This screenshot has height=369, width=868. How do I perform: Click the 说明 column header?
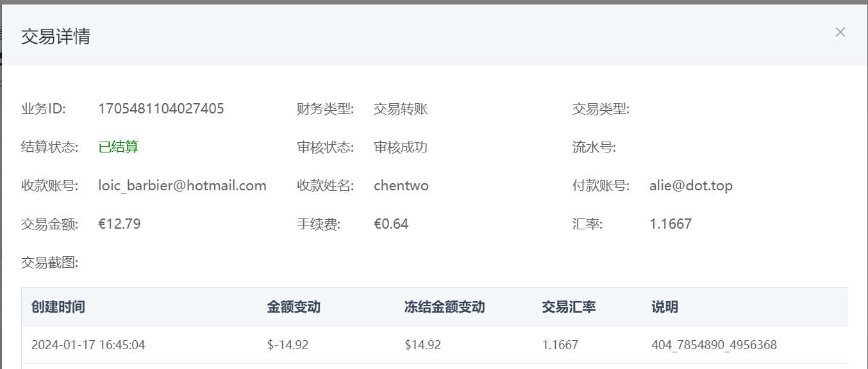665,307
